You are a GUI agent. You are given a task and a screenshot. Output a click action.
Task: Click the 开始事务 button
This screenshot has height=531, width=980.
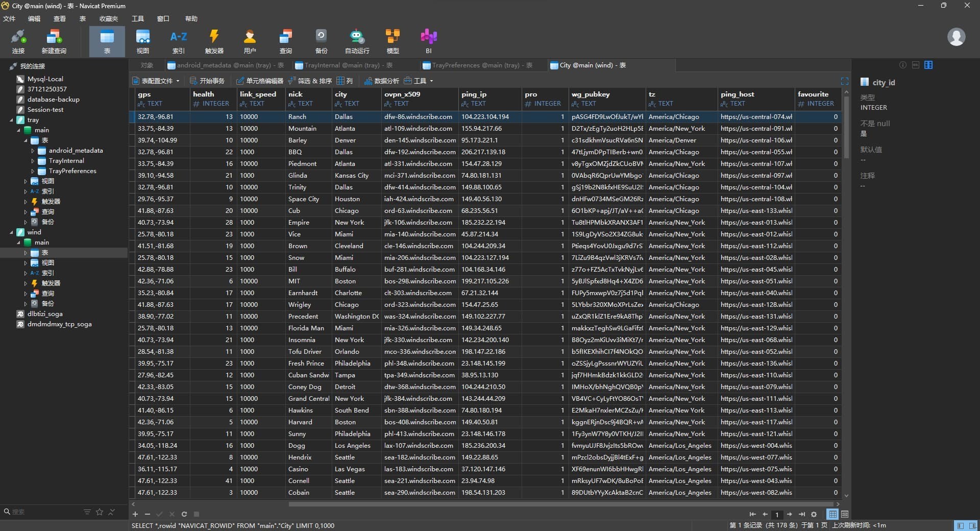click(x=207, y=81)
